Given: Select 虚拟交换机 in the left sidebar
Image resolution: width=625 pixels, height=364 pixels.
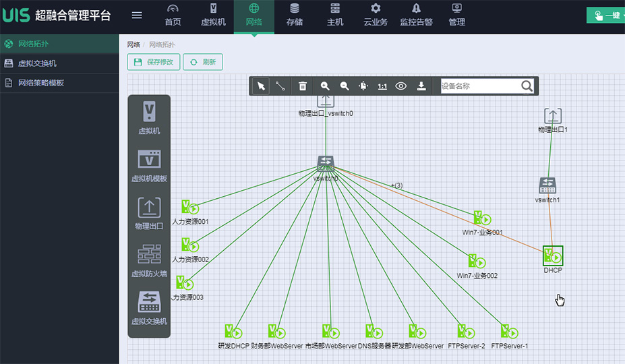Looking at the screenshot, I should pos(37,63).
